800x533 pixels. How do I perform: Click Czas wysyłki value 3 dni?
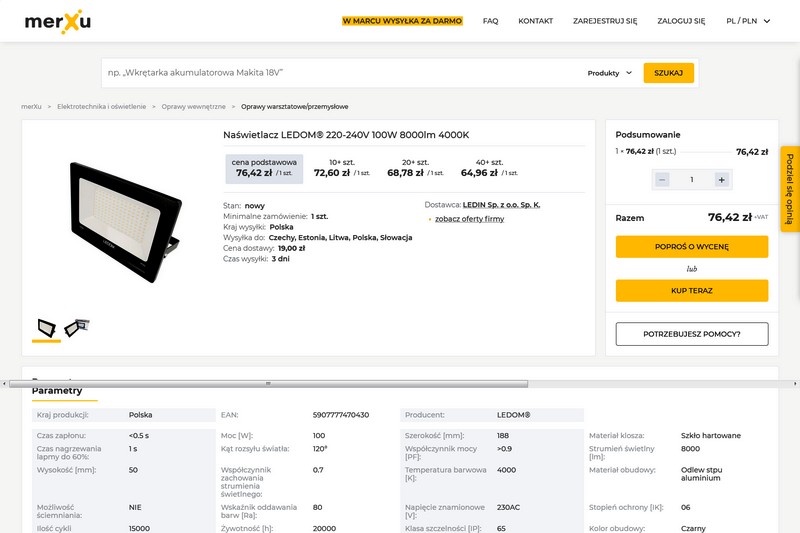pyautogui.click(x=280, y=259)
